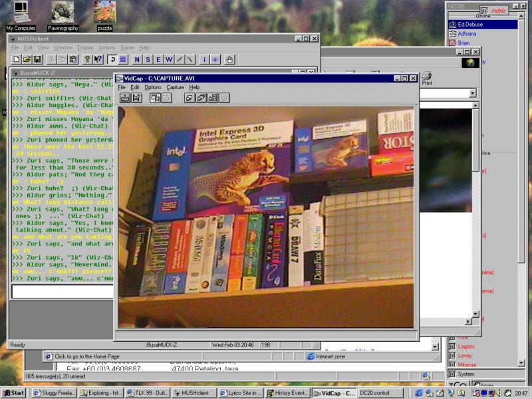Click the set capture file icon in VidCap

point(124,98)
